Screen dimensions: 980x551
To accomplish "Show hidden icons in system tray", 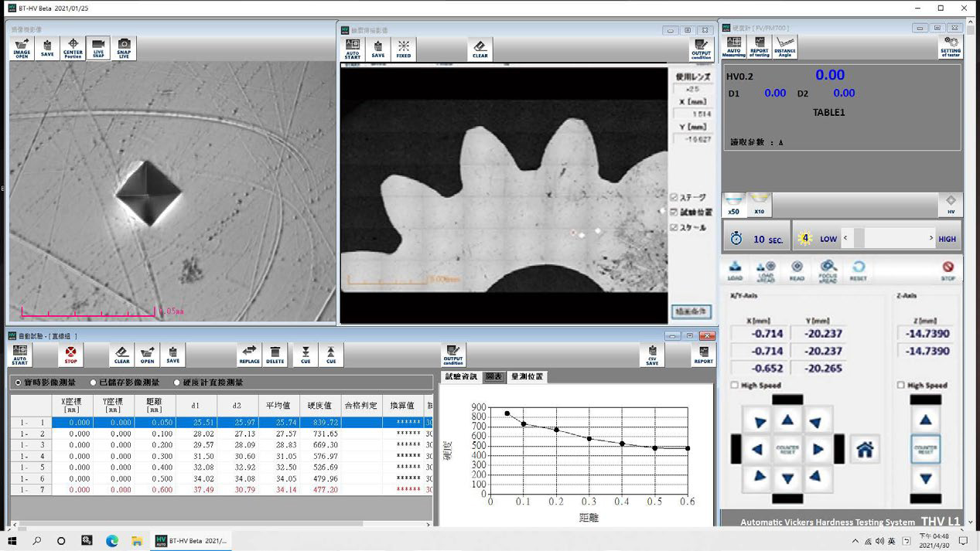I will pos(855,541).
